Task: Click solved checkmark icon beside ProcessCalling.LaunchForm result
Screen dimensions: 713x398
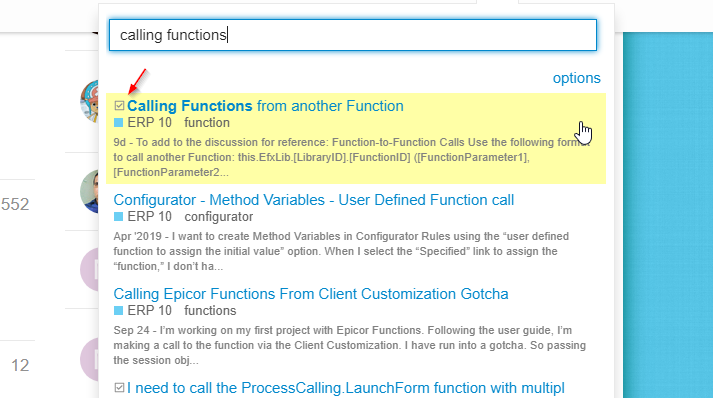Action: point(119,388)
